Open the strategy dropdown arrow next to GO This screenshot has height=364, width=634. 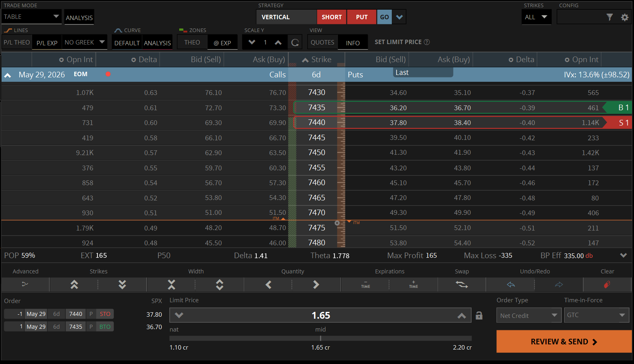pyautogui.click(x=399, y=17)
